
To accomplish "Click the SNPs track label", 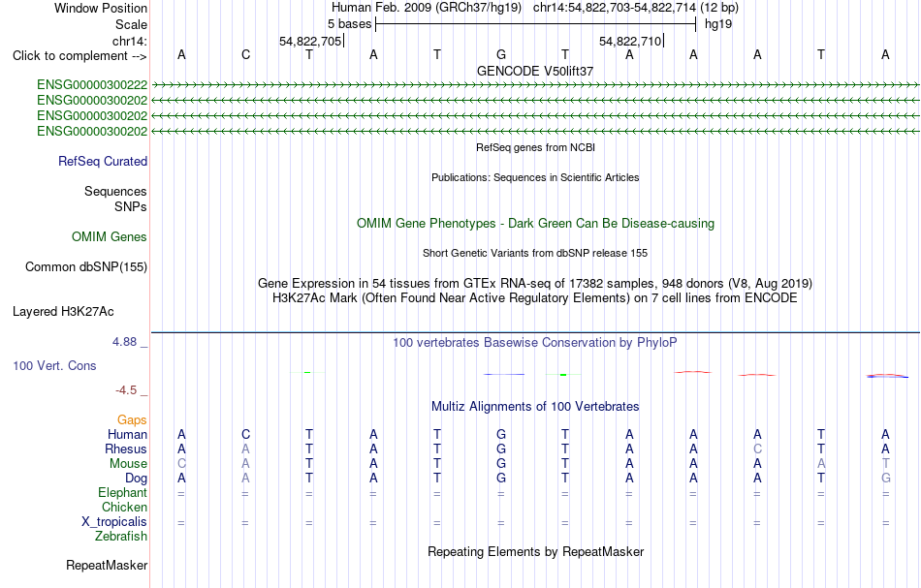I will (131, 206).
